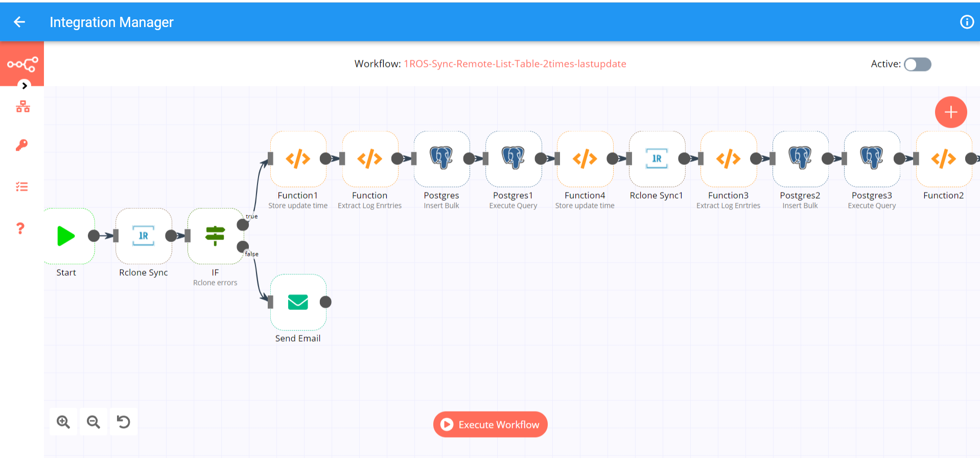
Task: Zoom out on the canvas
Action: (94, 422)
